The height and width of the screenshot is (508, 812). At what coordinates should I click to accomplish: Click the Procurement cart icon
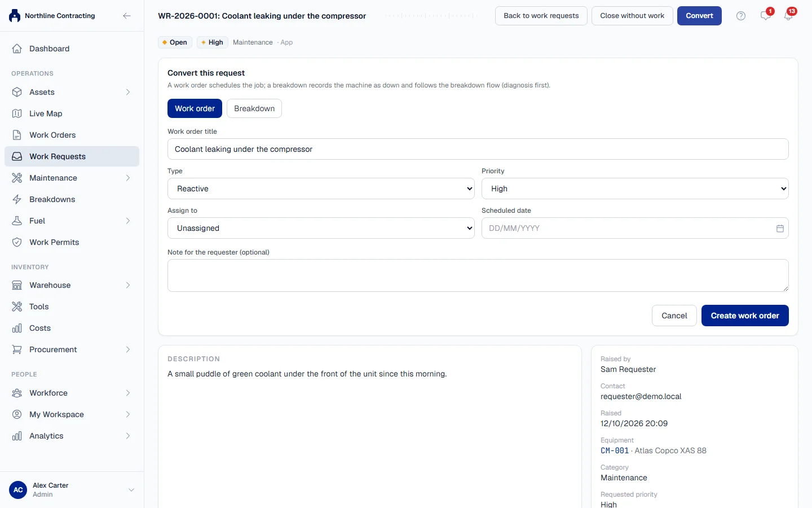click(x=17, y=349)
